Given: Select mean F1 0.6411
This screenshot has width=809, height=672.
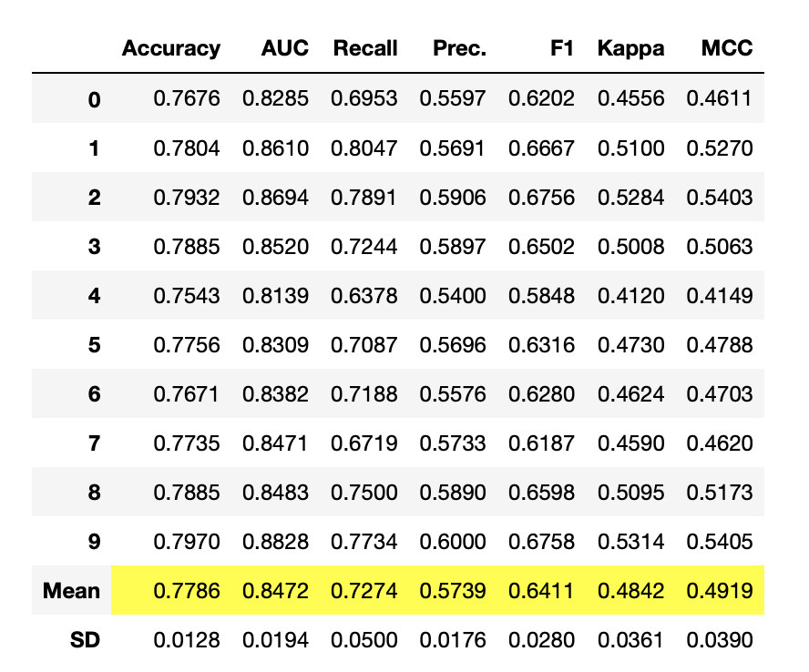Looking at the screenshot, I should 541,591.
